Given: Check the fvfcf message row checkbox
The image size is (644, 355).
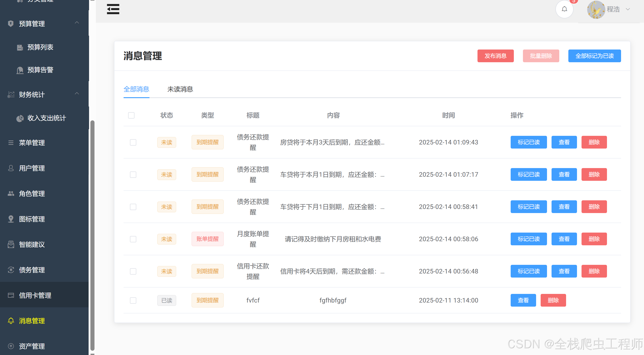Looking at the screenshot, I should click(x=133, y=300).
